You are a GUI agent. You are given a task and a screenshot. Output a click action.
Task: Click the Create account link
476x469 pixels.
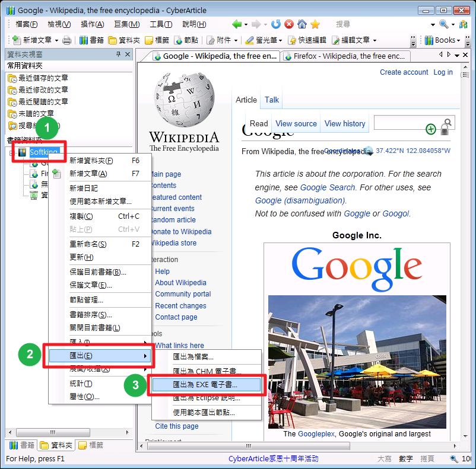coord(404,72)
